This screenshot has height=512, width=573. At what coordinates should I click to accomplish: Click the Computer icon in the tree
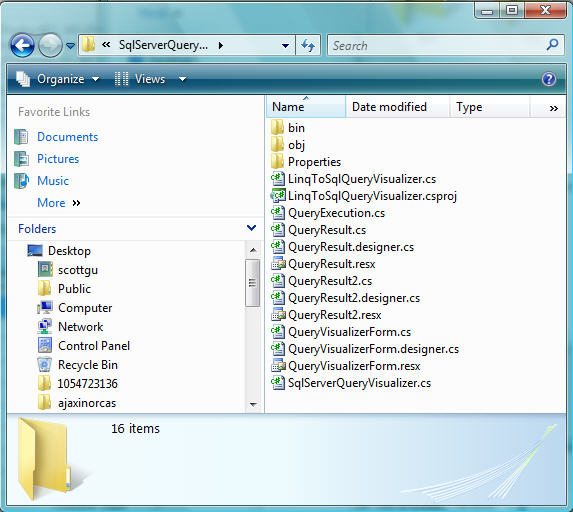pyautogui.click(x=45, y=308)
